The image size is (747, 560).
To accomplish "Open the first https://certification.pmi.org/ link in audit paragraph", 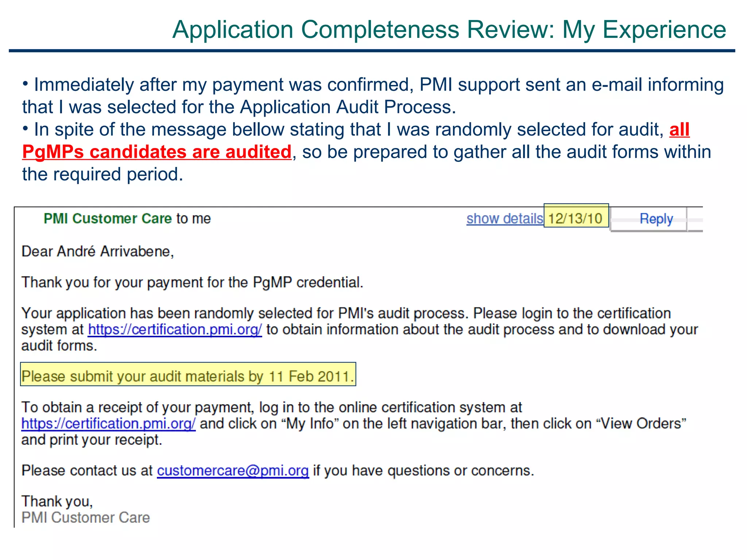I will 175,330.
